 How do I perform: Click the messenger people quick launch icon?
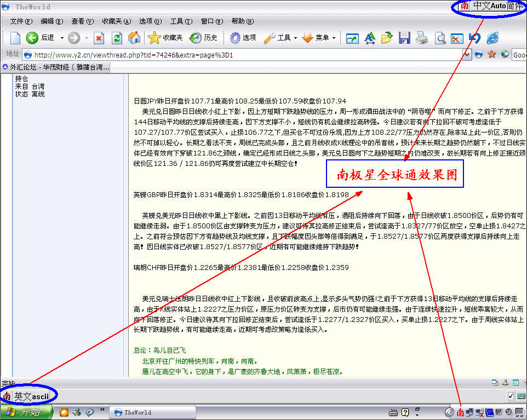click(77, 412)
